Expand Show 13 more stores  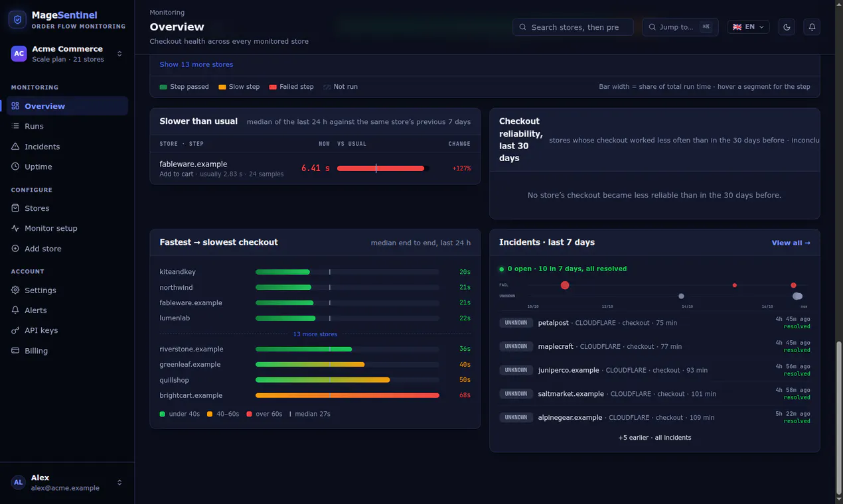point(196,64)
